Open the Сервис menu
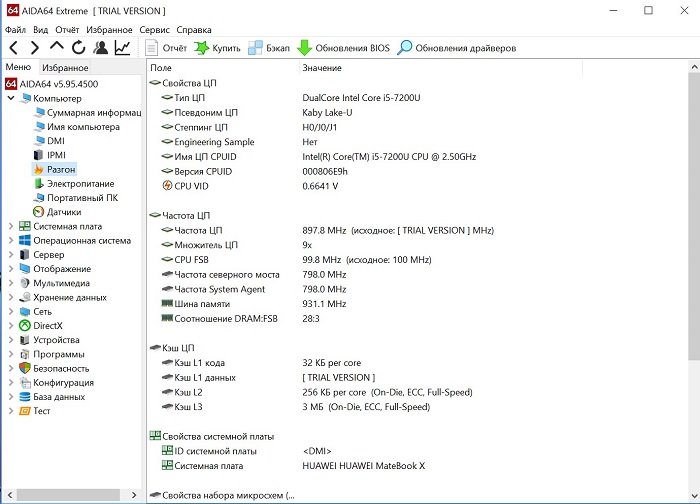 pyautogui.click(x=154, y=30)
